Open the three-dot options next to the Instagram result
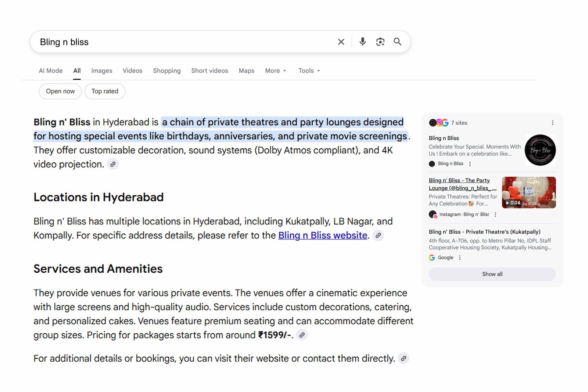 pos(495,214)
